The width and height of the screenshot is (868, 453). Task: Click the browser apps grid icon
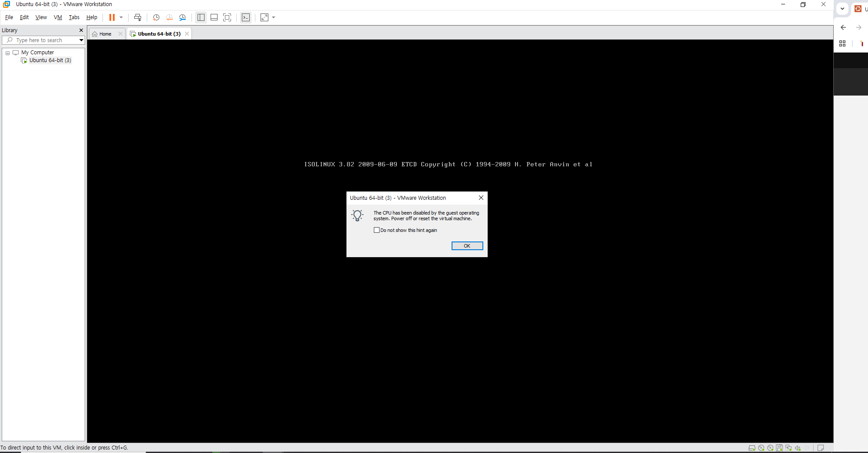tap(842, 43)
